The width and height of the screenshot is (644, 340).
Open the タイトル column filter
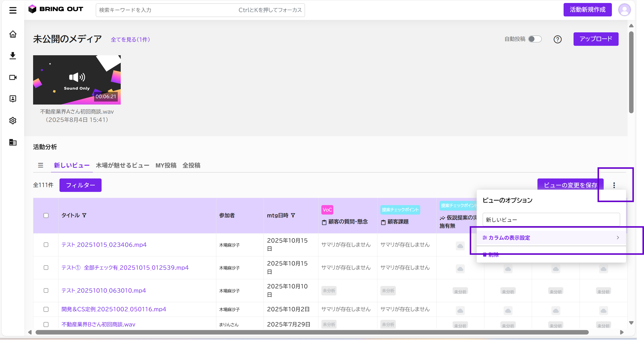tap(84, 215)
